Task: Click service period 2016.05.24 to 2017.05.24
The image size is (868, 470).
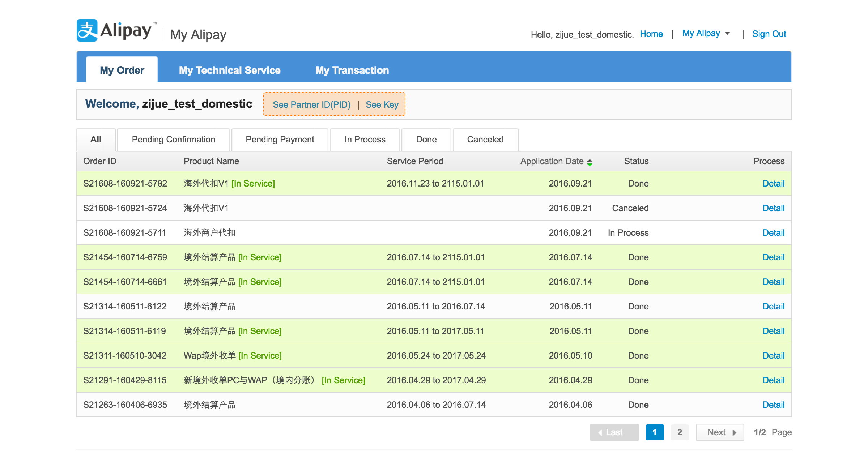Action: coord(436,356)
